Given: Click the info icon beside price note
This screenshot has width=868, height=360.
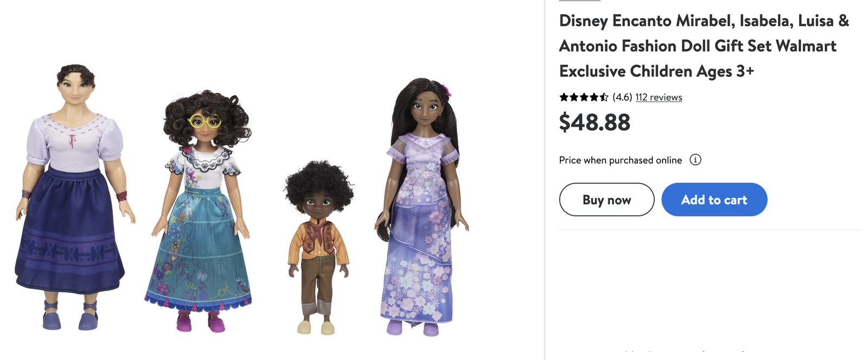Looking at the screenshot, I should click(695, 160).
